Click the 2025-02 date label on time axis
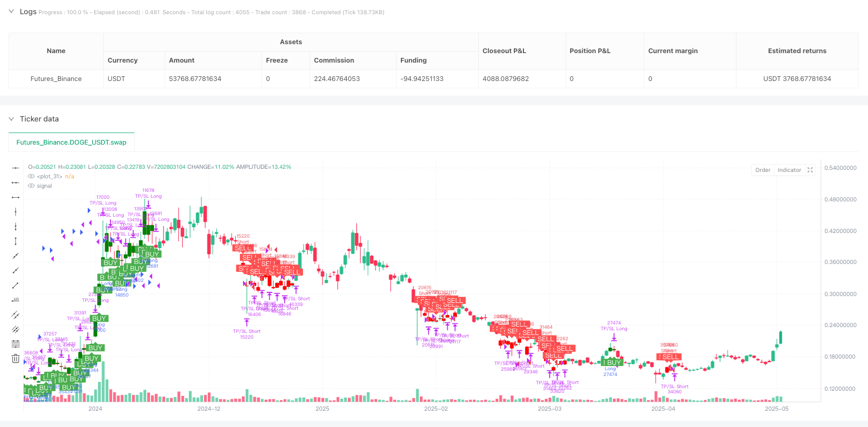This screenshot has width=868, height=427. (x=436, y=409)
